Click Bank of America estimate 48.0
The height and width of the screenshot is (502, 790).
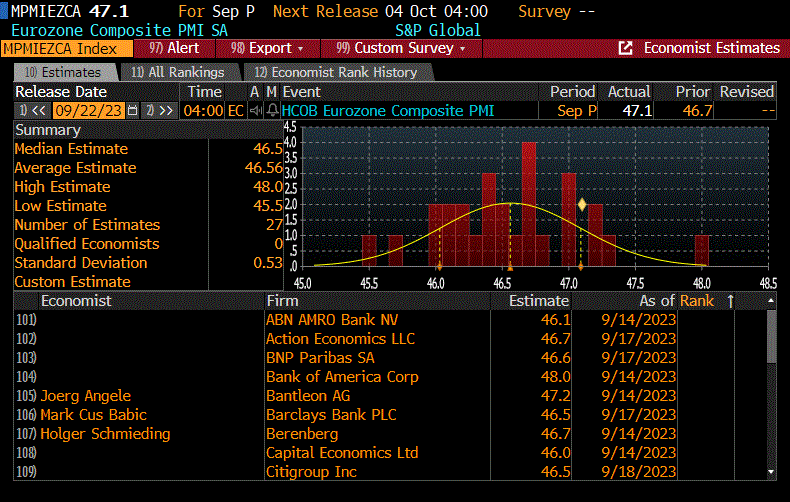(556, 377)
